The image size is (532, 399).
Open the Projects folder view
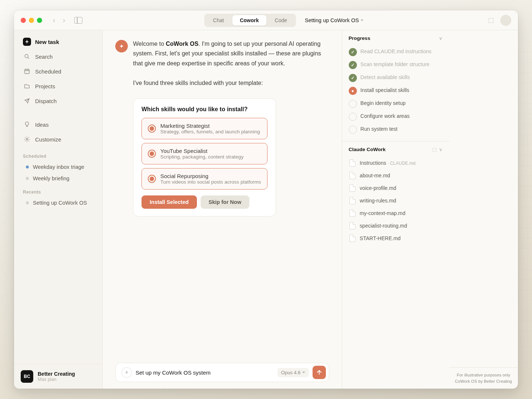point(45,86)
